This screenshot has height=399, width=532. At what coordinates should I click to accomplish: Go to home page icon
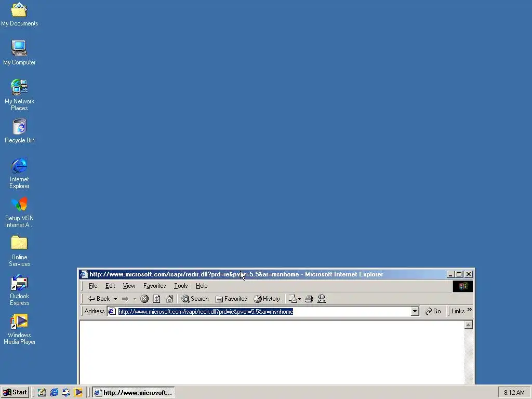(169, 299)
